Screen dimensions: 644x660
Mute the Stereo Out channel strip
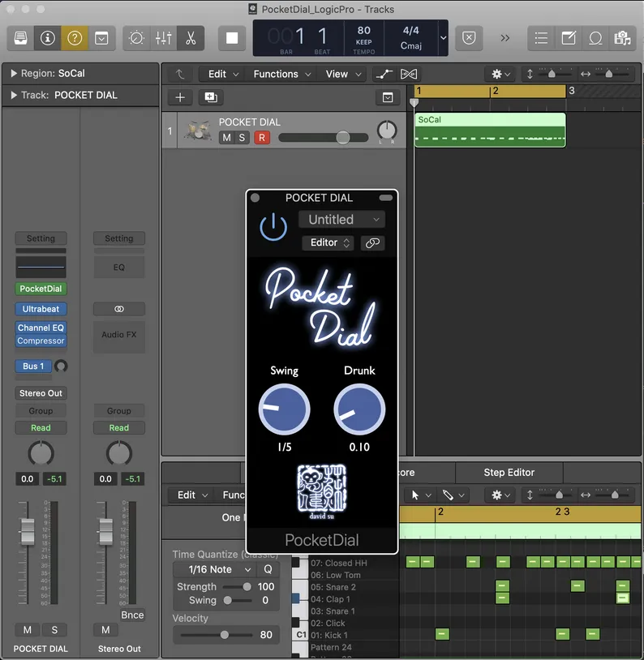(x=105, y=630)
